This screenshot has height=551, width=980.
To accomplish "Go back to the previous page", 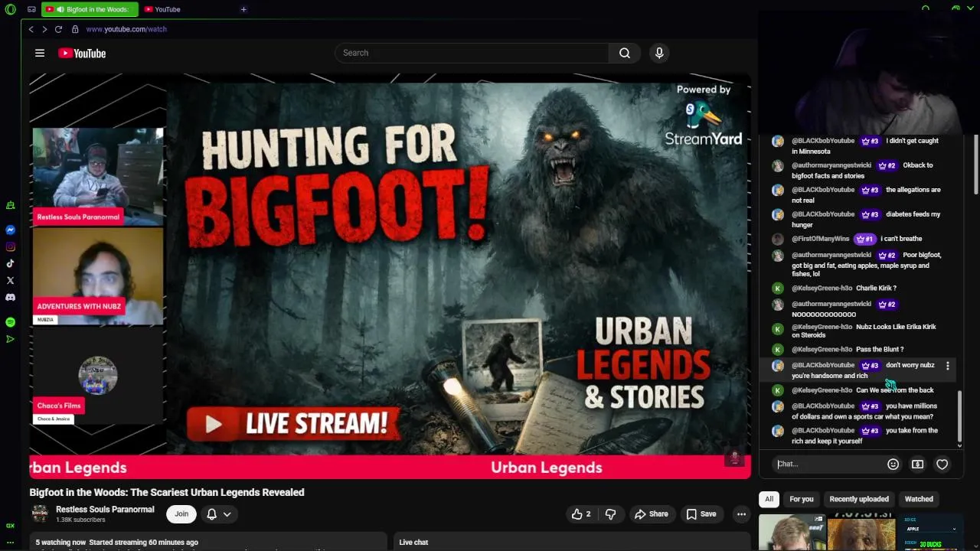I will (31, 29).
